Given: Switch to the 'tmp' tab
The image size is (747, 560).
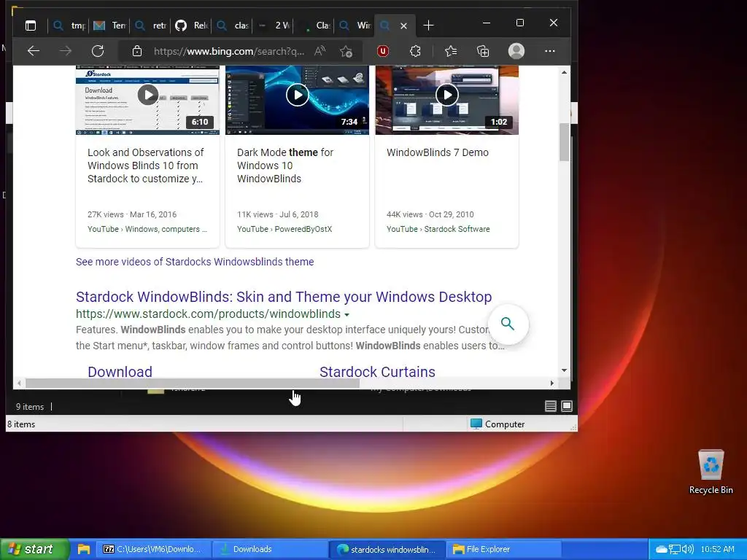Looking at the screenshot, I should tap(69, 26).
